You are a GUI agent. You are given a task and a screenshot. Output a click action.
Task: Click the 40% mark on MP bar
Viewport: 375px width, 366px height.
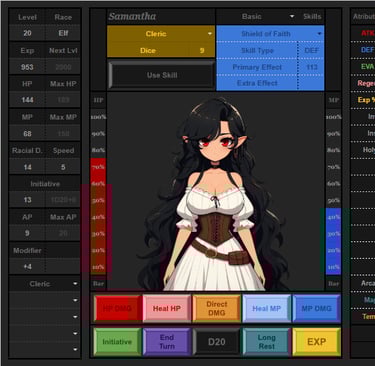click(x=333, y=217)
